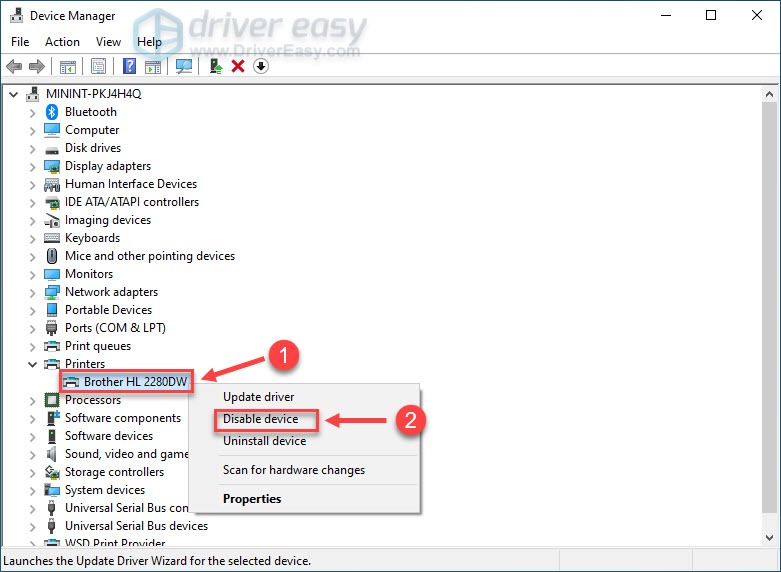781x572 pixels.
Task: Expand the Network adapters node
Action: tap(32, 292)
